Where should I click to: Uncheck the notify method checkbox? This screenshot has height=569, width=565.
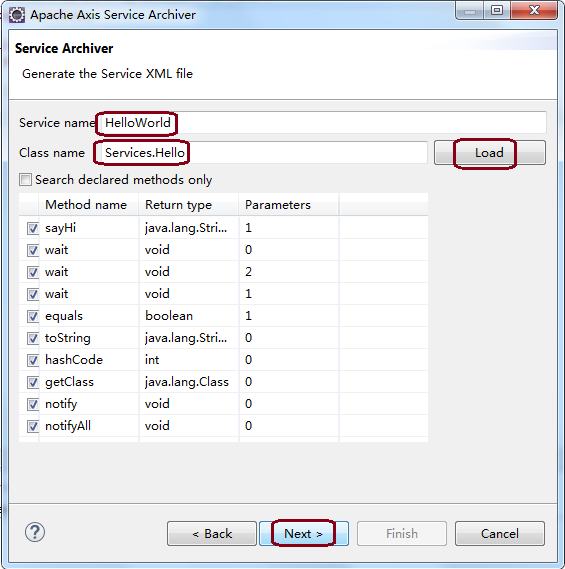point(33,404)
